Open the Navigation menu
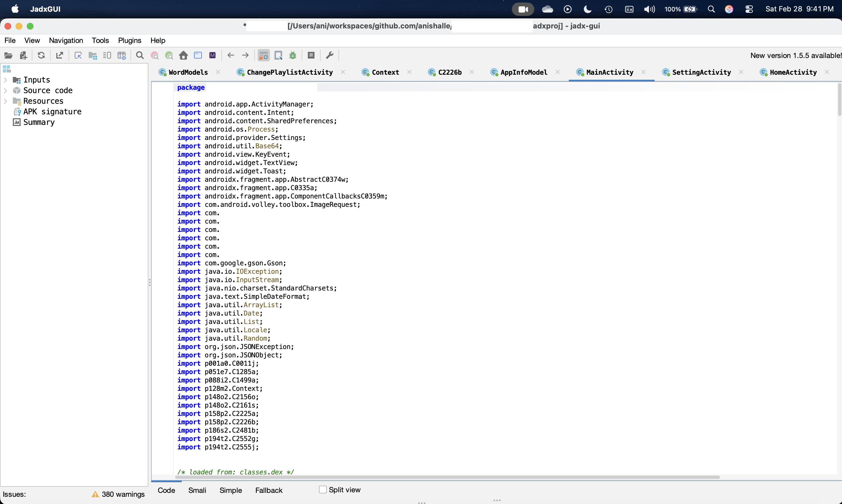This screenshot has width=842, height=504. click(x=66, y=40)
